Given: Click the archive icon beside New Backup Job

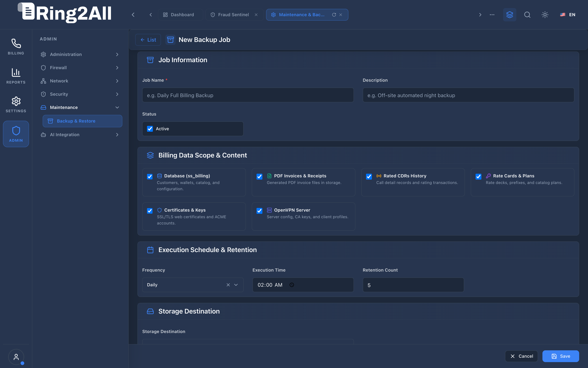Looking at the screenshot, I should click(x=171, y=40).
